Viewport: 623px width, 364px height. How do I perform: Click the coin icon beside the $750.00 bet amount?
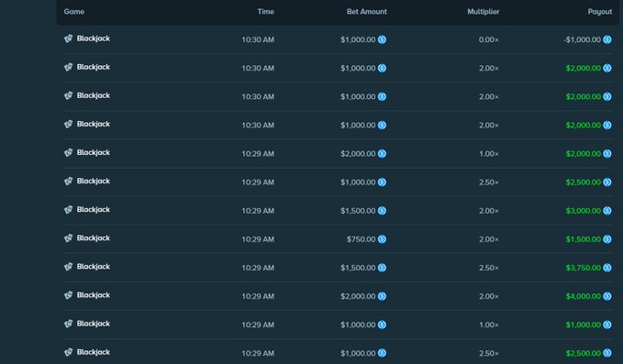382,239
